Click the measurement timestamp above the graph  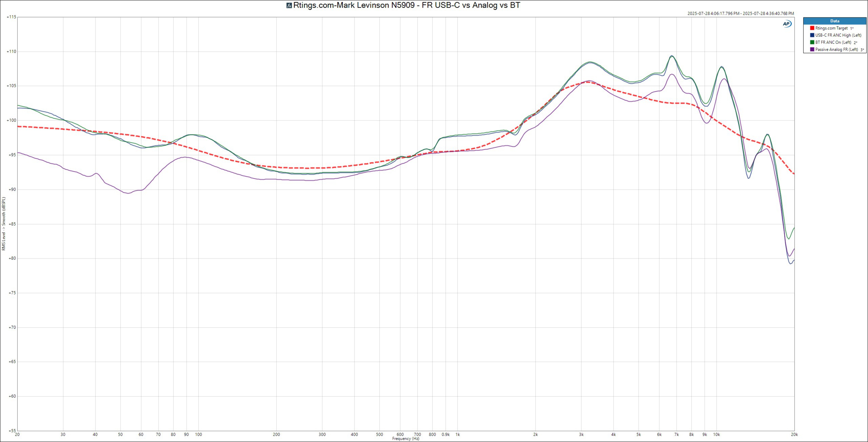(x=741, y=14)
